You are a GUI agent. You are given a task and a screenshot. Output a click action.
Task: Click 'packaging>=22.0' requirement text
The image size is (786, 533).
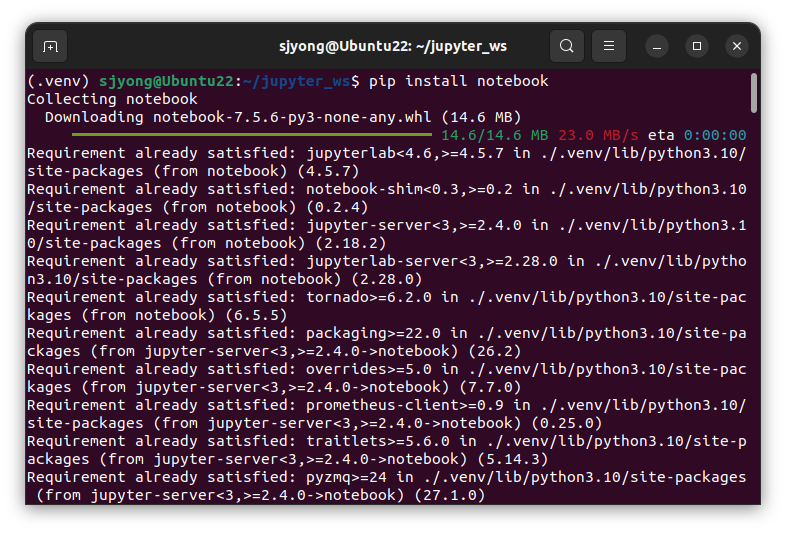(373, 334)
